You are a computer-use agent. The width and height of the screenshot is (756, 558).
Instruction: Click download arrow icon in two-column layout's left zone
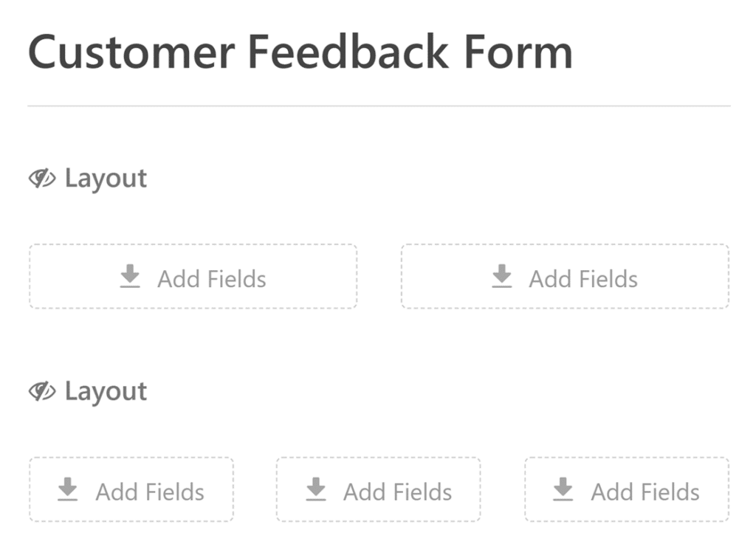pos(130,277)
